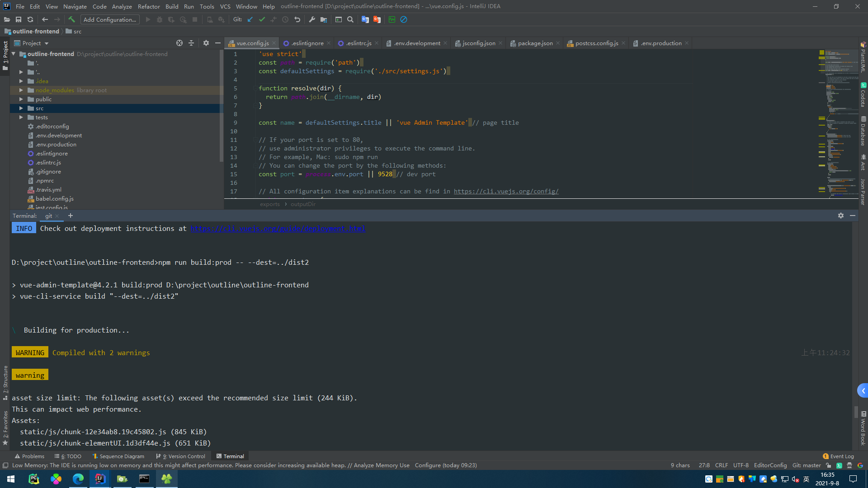
Task: Toggle the 1: Project tool window
Action: coord(5,55)
